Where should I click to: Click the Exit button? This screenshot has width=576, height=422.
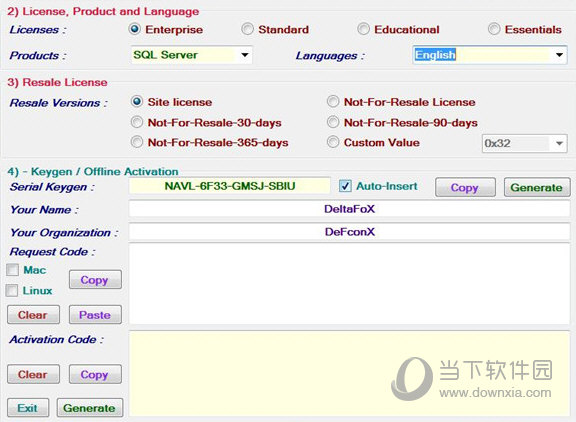pyautogui.click(x=28, y=408)
